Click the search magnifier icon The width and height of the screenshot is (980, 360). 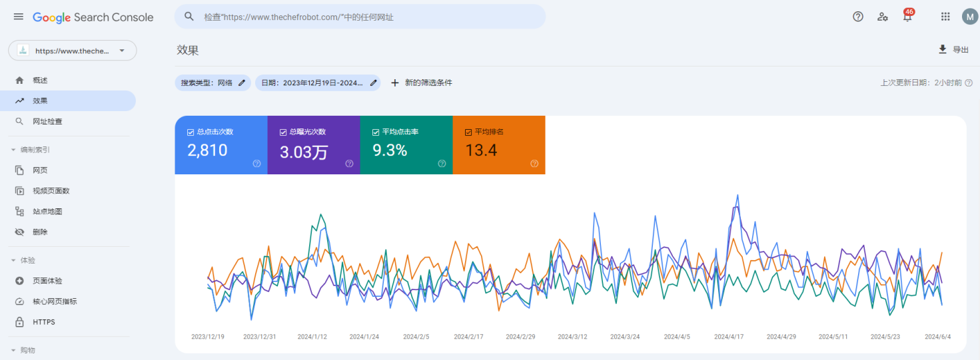point(190,17)
